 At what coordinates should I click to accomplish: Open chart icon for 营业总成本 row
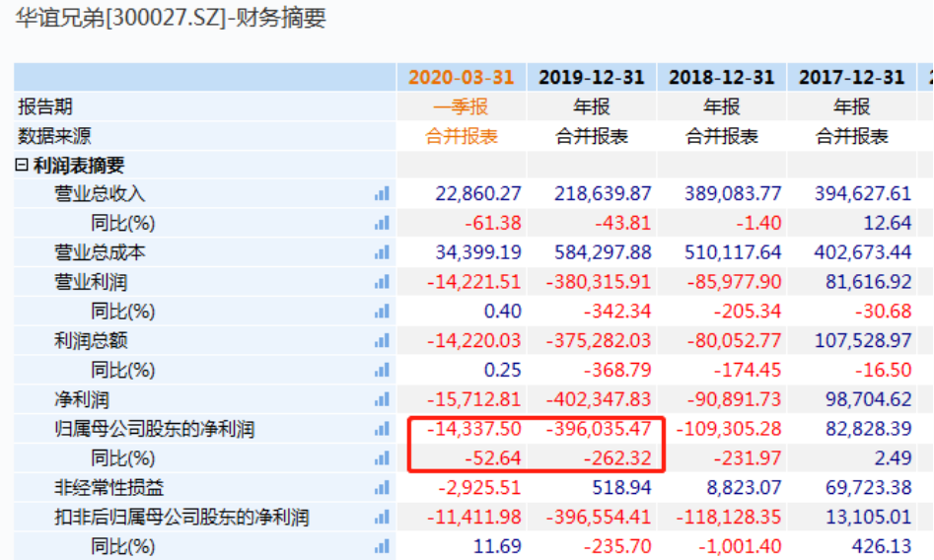(382, 252)
